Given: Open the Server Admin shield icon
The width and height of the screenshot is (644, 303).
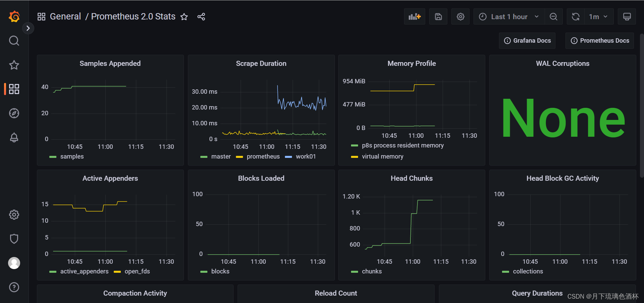Looking at the screenshot, I should click(14, 239).
